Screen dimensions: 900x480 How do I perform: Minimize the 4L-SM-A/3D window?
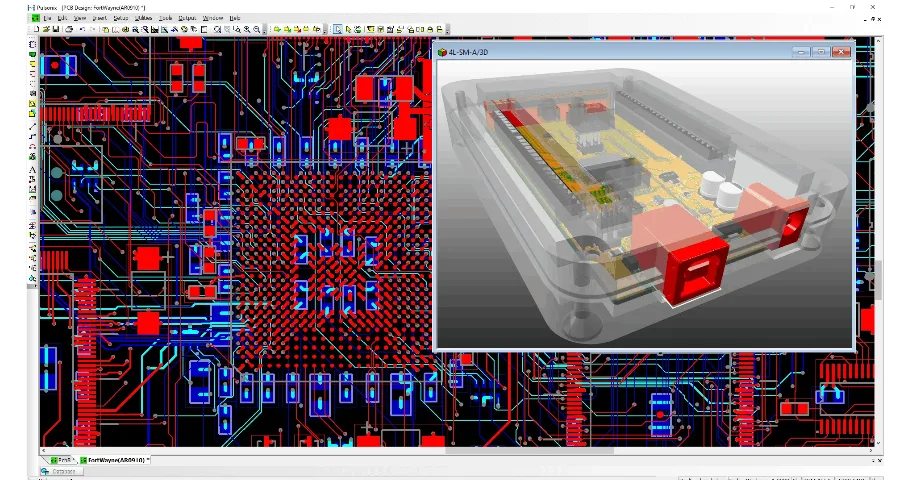[x=801, y=52]
